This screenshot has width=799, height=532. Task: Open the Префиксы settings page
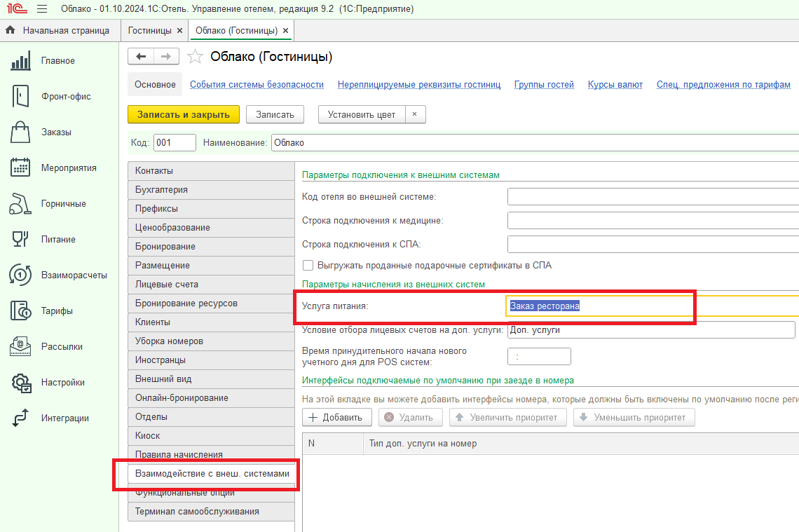211,208
